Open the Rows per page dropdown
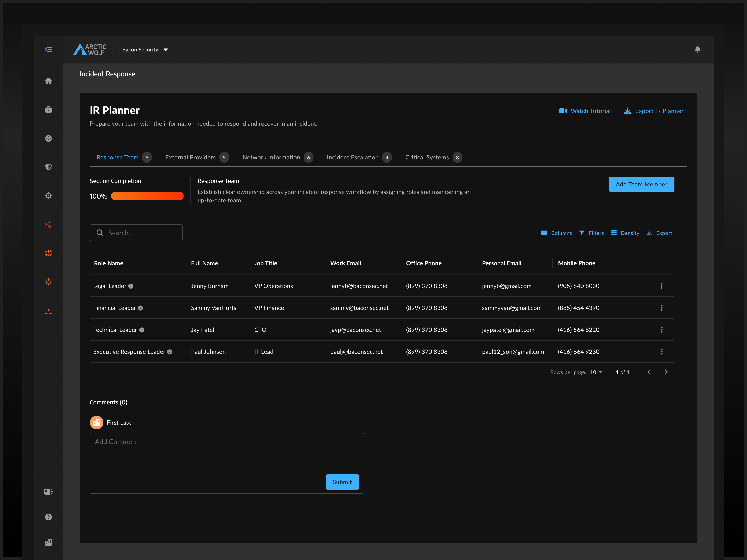This screenshot has width=747, height=560. click(596, 372)
